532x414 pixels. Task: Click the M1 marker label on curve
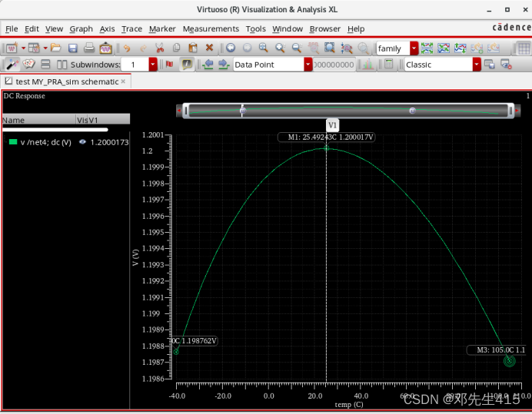coord(327,137)
